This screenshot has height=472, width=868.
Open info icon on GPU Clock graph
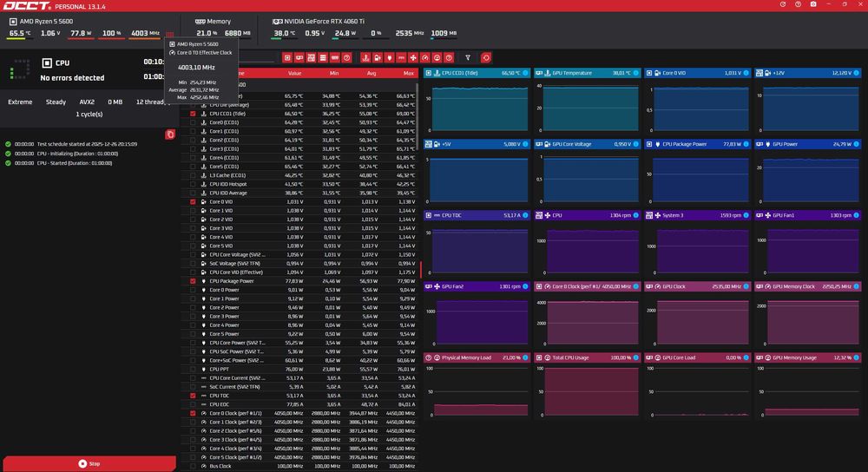tap(746, 286)
